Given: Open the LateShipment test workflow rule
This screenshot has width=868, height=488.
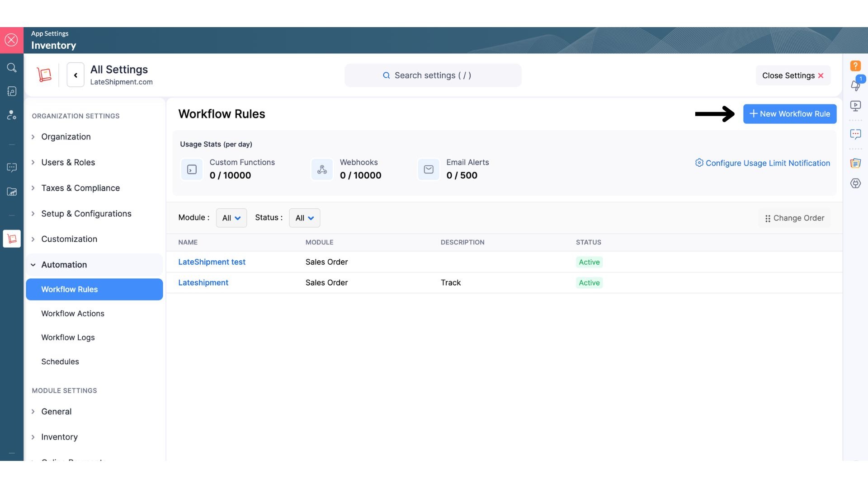Looking at the screenshot, I should coord(212,262).
